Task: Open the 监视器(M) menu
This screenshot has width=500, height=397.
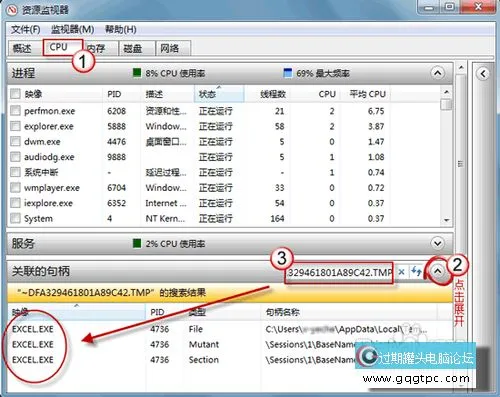Action: point(72,30)
